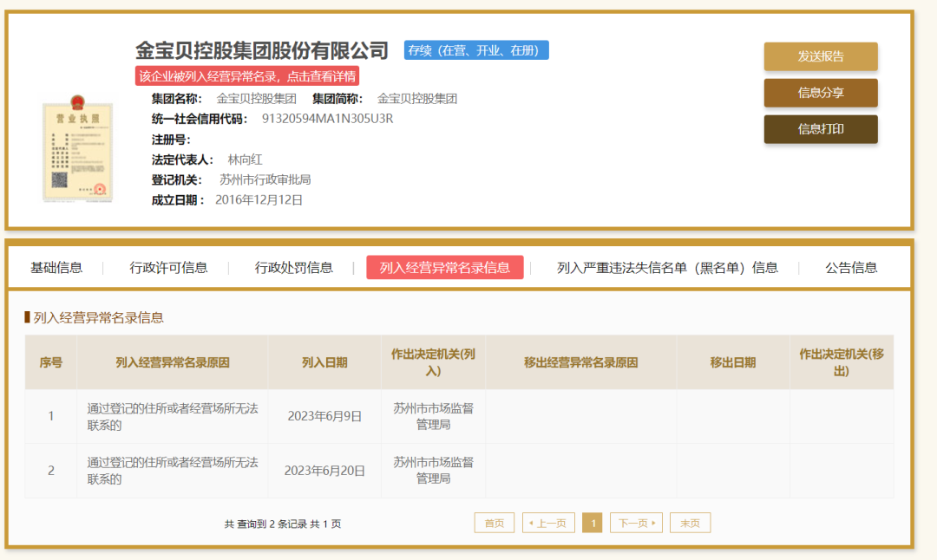Go to 首页 first page

click(x=494, y=523)
